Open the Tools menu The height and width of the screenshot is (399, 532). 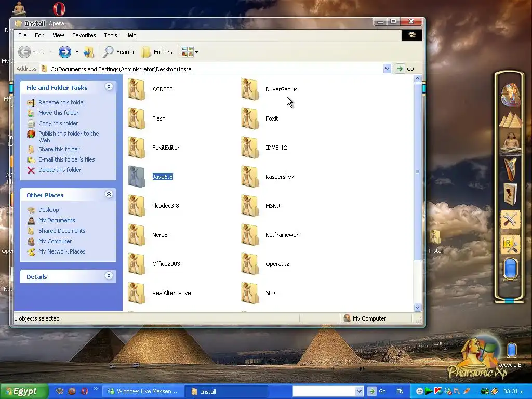(110, 35)
